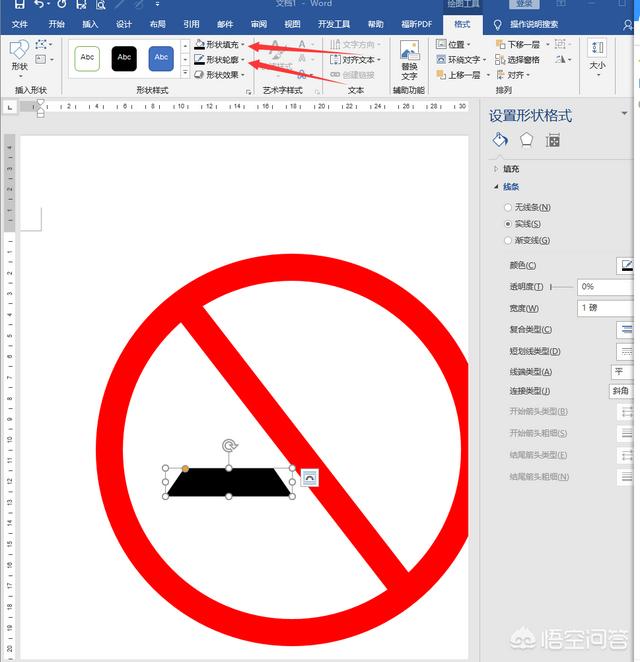Click the 形状填充 paint bucket icon

tap(199, 44)
